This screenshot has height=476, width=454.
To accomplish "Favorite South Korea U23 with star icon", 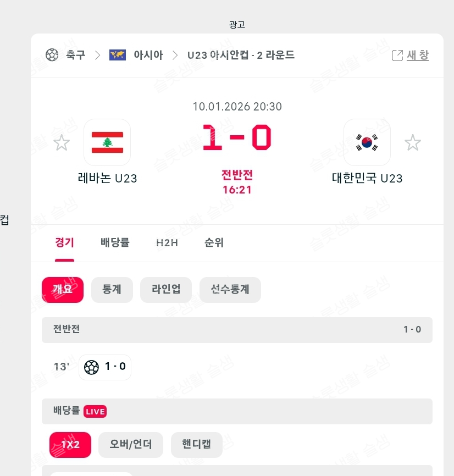I will [413, 143].
